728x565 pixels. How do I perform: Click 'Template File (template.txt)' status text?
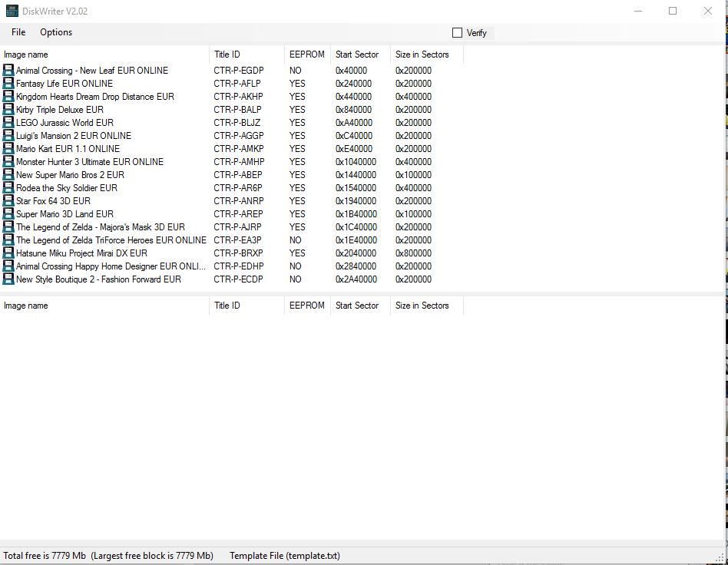[285, 555]
